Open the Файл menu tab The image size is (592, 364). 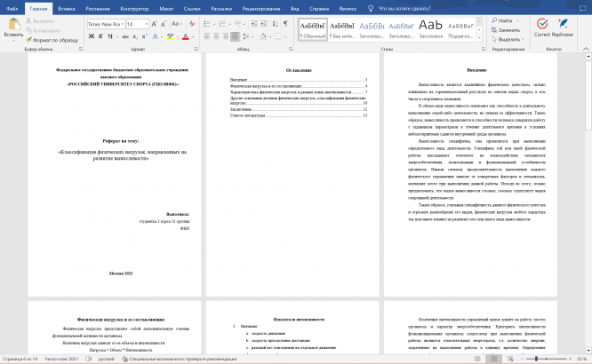[12, 8]
